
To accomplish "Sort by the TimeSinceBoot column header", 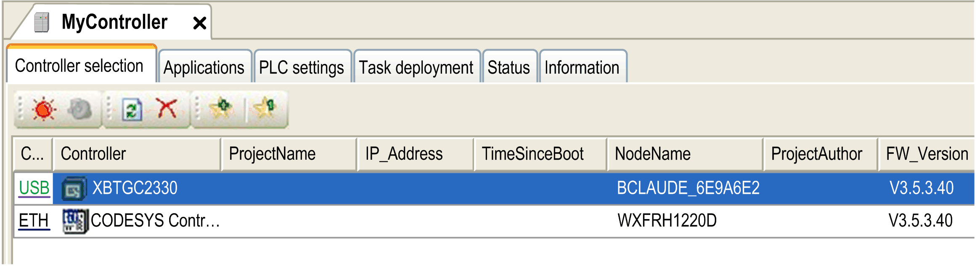I will (x=540, y=154).
